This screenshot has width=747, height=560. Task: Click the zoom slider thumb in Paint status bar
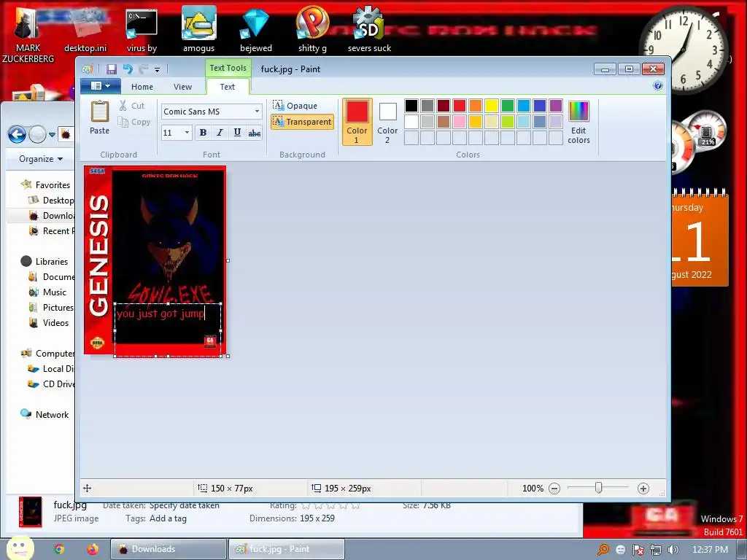[599, 488]
